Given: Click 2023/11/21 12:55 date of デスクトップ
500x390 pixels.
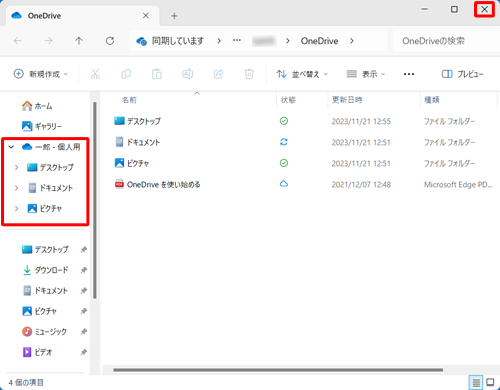Looking at the screenshot, I should pyautogui.click(x=361, y=121).
